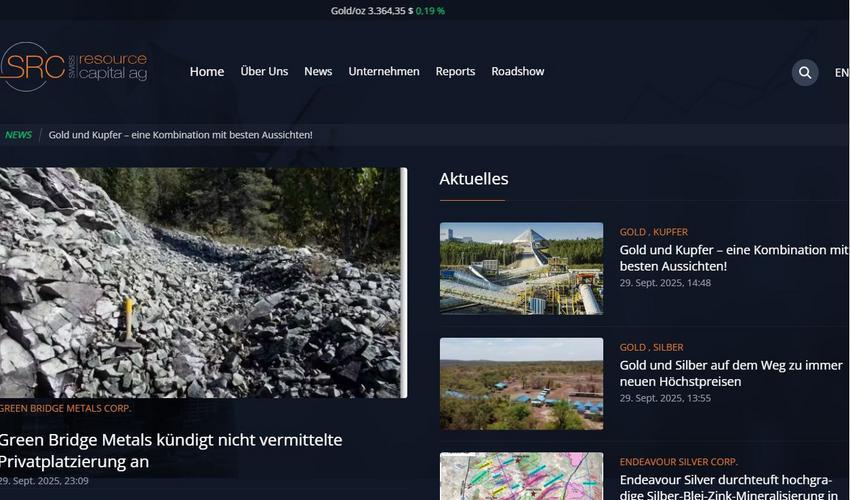Click date 29. Sept. 2025, 14:48
The width and height of the screenshot is (850, 500).
coord(665,283)
